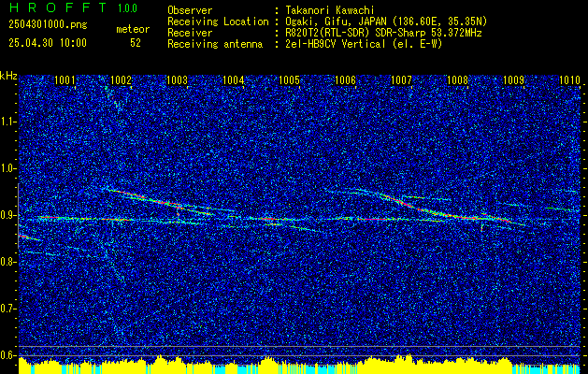Click the 0.6 kHz axis label
Screen dimensions: 588x374
[x=7, y=355]
